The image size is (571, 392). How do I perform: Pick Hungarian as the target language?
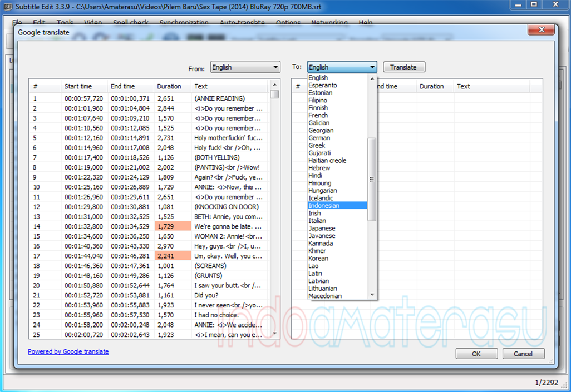point(337,190)
